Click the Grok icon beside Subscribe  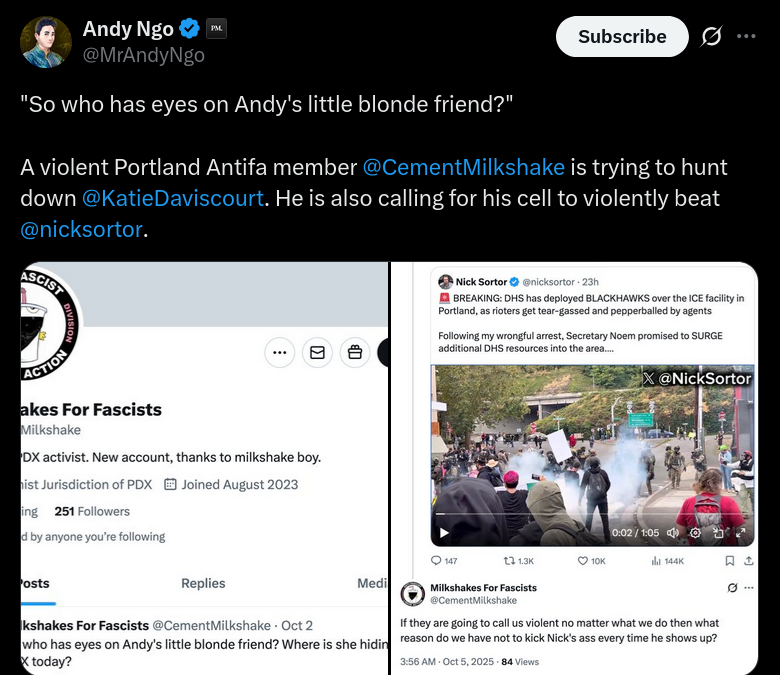711,36
